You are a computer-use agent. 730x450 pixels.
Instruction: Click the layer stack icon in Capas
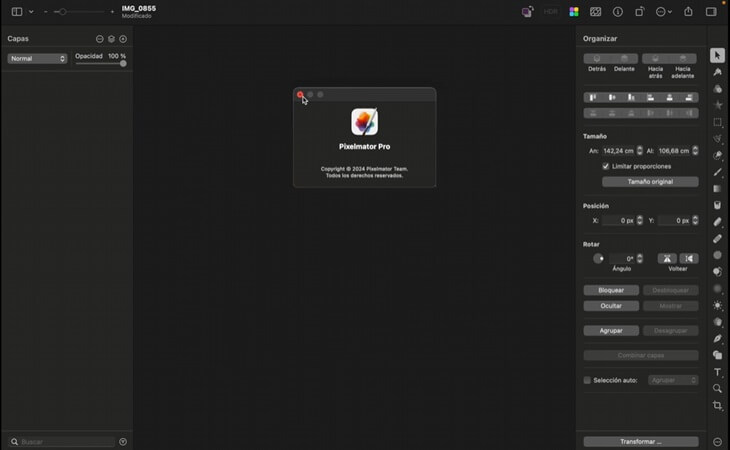[x=111, y=39]
